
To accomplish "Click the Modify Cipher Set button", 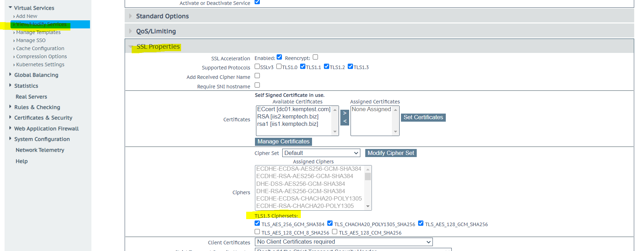I will pyautogui.click(x=391, y=153).
